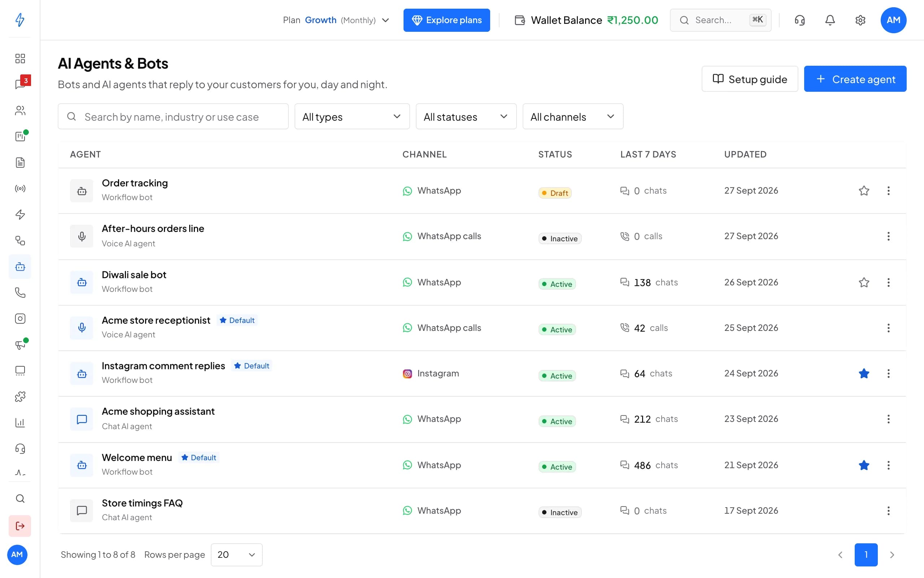This screenshot has height=578, width=924.
Task: Click the agent search by name field
Action: (x=173, y=117)
